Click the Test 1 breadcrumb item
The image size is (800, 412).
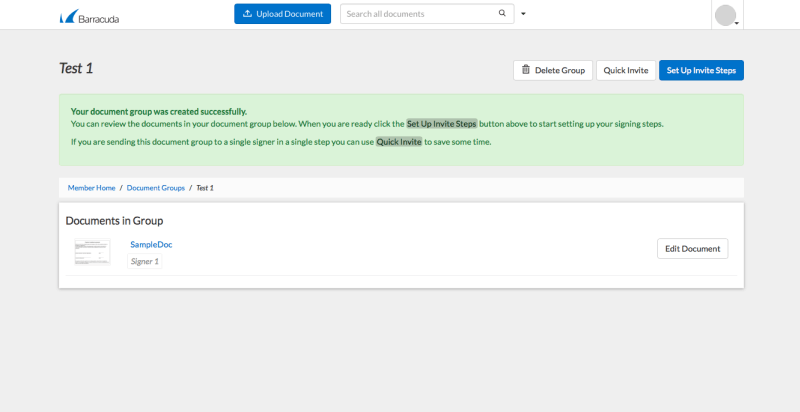[205, 188]
